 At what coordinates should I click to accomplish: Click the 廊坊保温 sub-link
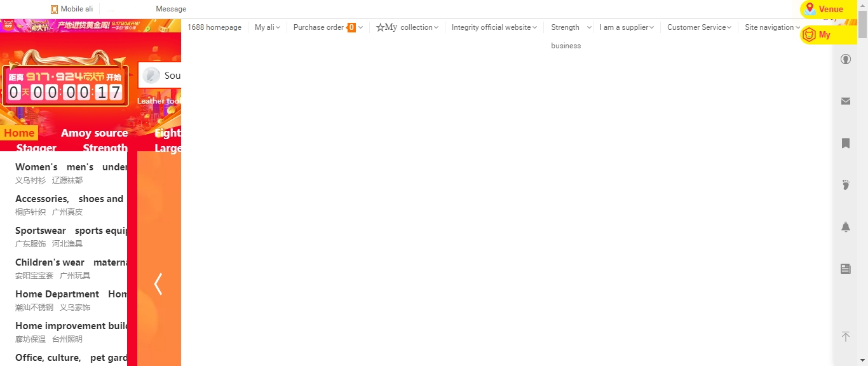(x=31, y=339)
